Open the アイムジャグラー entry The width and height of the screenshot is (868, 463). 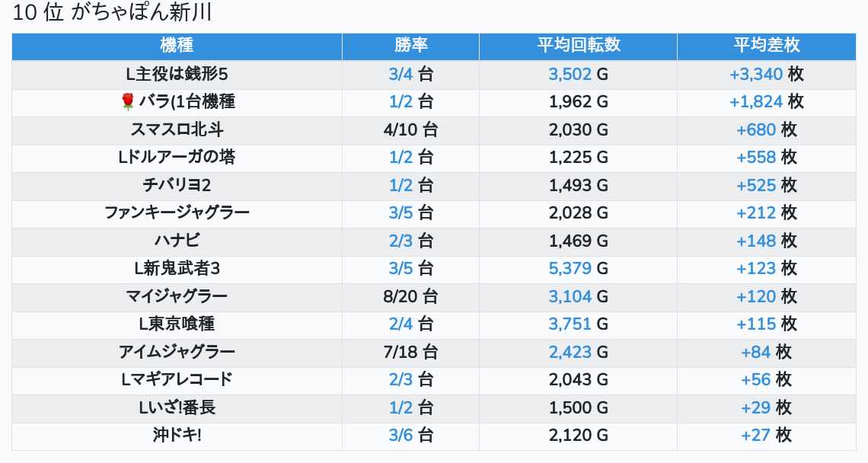177,352
